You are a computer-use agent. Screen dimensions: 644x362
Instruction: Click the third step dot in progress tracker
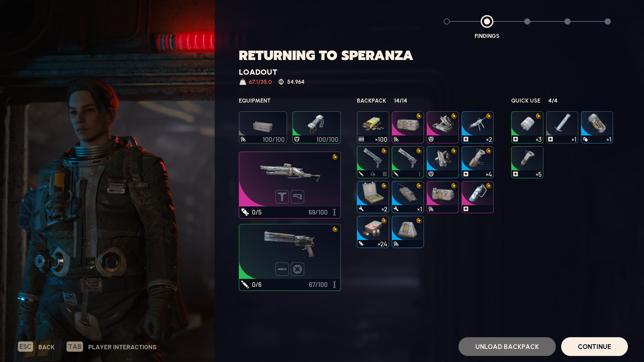[527, 21]
